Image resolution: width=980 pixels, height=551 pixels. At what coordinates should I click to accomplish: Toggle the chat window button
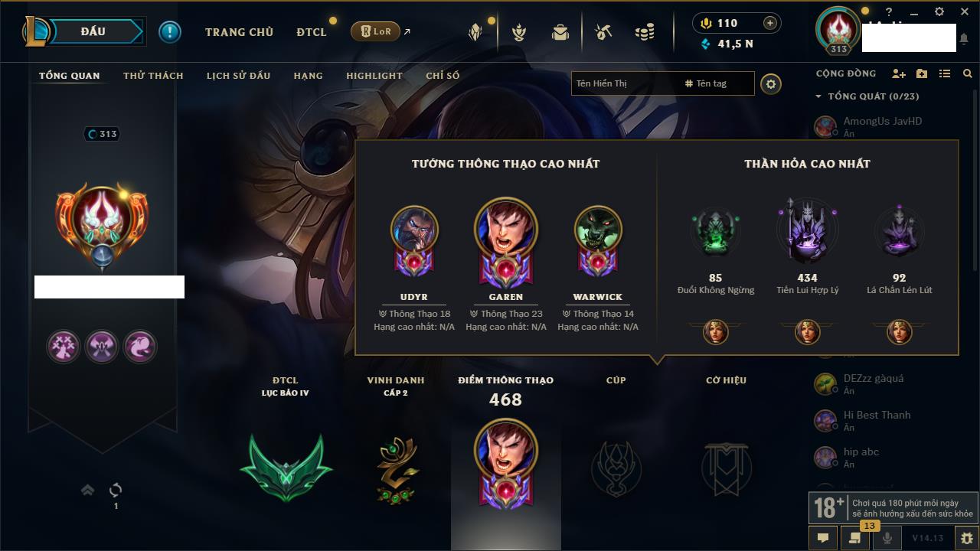(823, 538)
